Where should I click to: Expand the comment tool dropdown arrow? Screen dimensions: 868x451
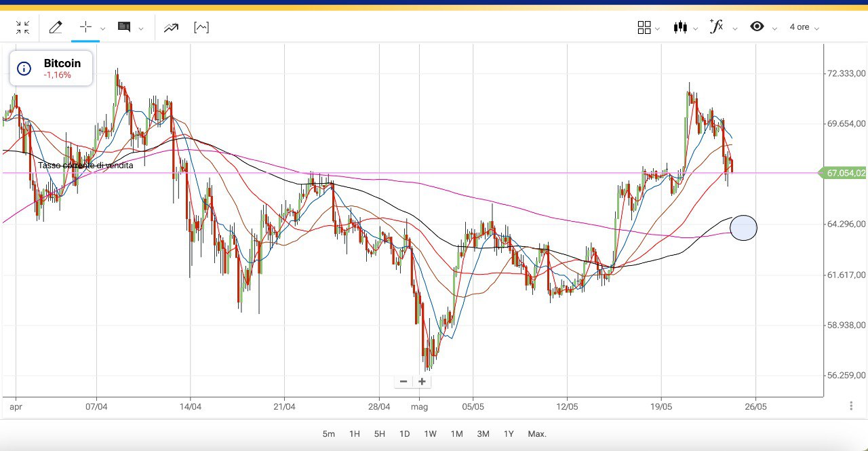point(141,28)
